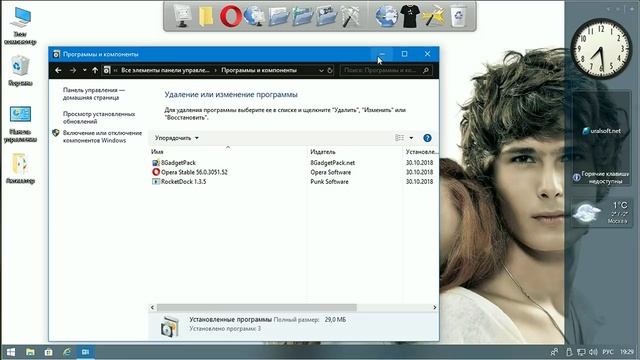640x360 pixels.
Task: Go up one level with the up arrow
Action: tap(95, 70)
